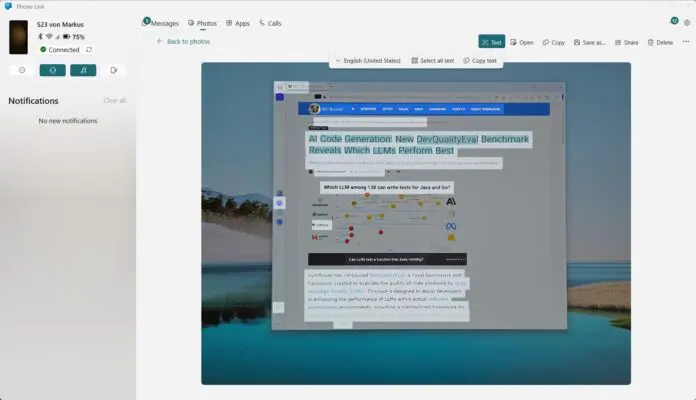Click the Meta logo in the photo chart
Screen dimensions: 696x400
[x=451, y=226]
